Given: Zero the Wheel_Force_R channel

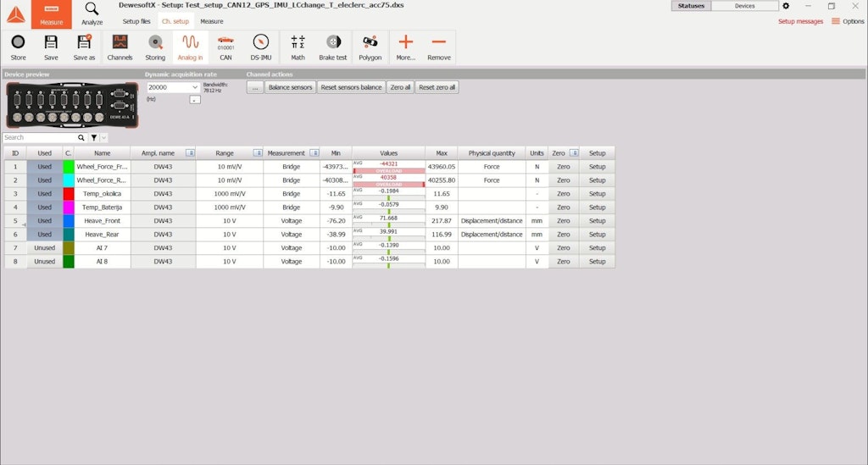Looking at the screenshot, I should point(564,180).
